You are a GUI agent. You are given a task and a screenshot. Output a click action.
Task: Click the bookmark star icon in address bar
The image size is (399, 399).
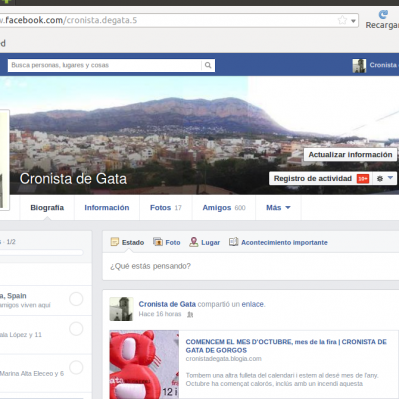click(342, 20)
